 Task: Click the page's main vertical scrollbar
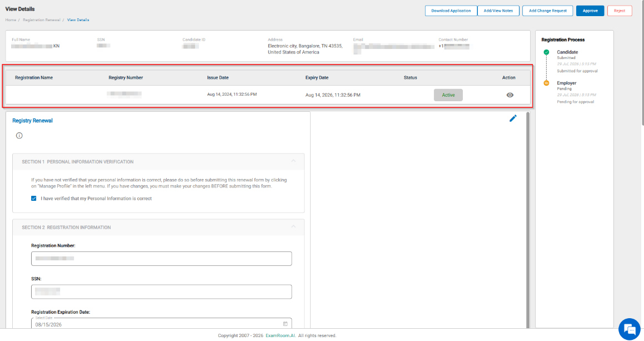642,62
